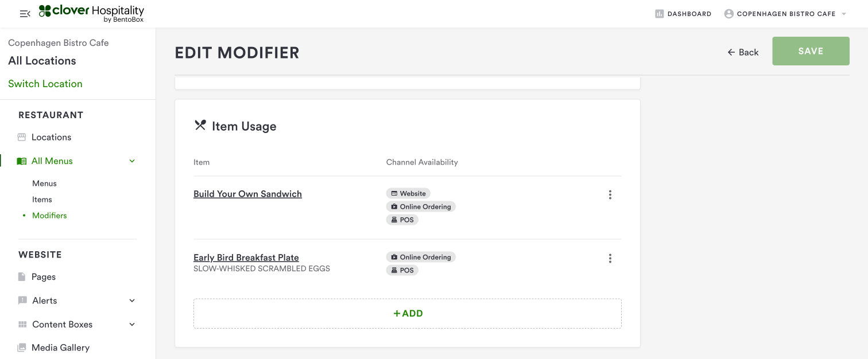Select Items under All Menus
The width and height of the screenshot is (868, 359).
pos(42,200)
